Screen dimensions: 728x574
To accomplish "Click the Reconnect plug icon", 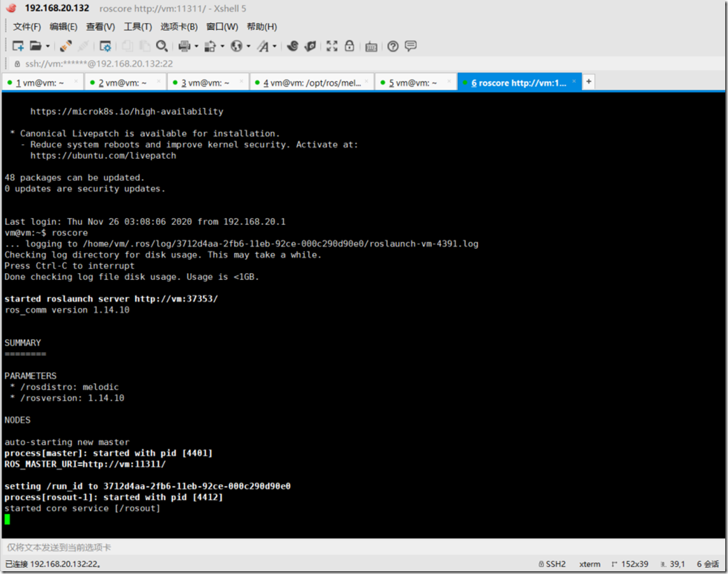I will click(65, 46).
